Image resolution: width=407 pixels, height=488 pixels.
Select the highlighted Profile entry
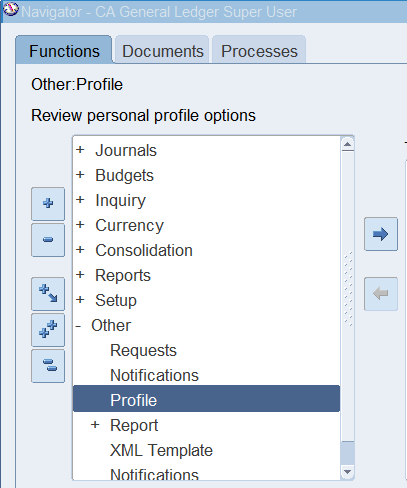click(x=206, y=399)
